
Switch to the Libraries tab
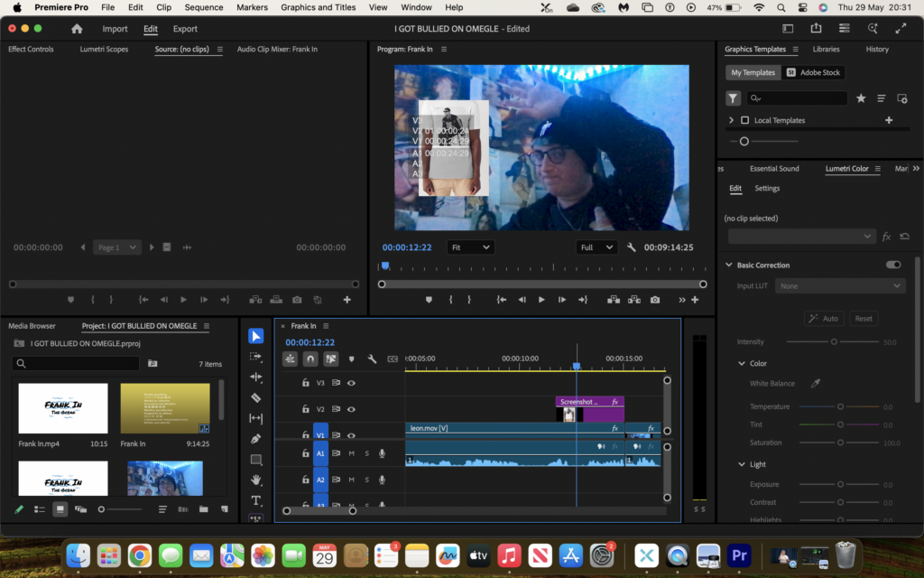click(827, 49)
